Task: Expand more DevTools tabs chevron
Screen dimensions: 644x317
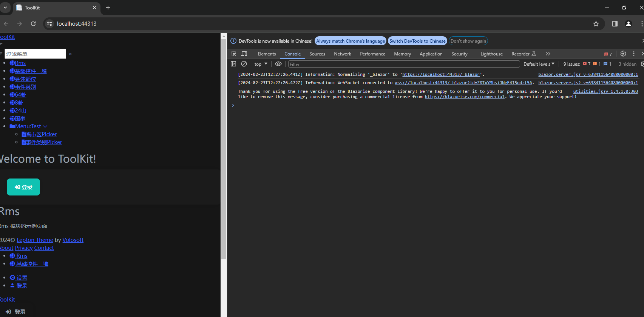Action: (x=548, y=54)
